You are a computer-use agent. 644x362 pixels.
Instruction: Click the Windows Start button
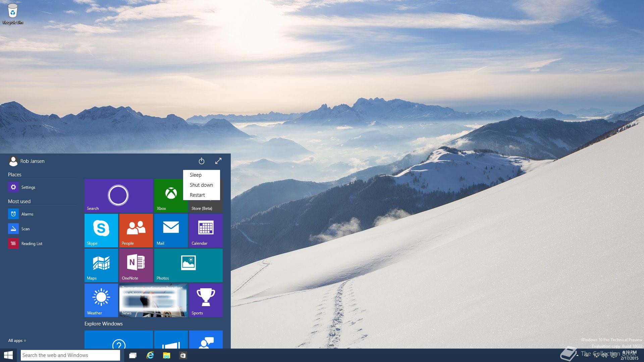8,355
